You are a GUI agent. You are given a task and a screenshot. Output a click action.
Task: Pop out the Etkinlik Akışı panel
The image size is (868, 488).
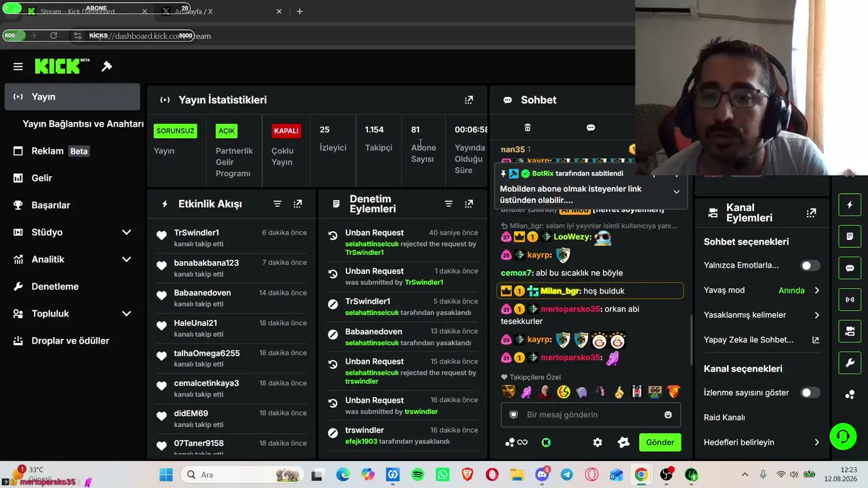[x=298, y=204]
